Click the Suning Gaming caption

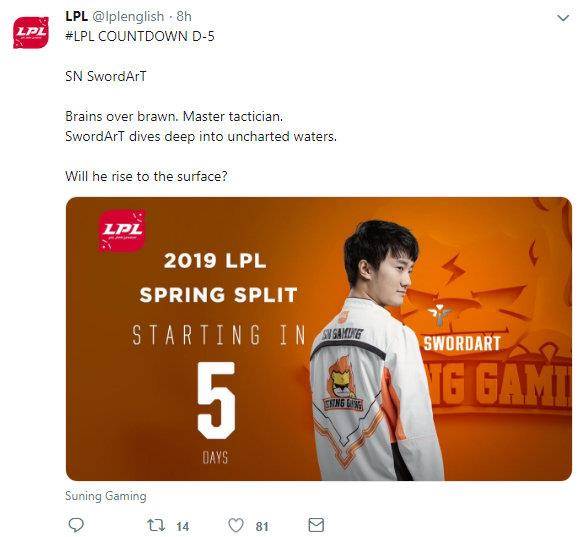[x=106, y=496]
